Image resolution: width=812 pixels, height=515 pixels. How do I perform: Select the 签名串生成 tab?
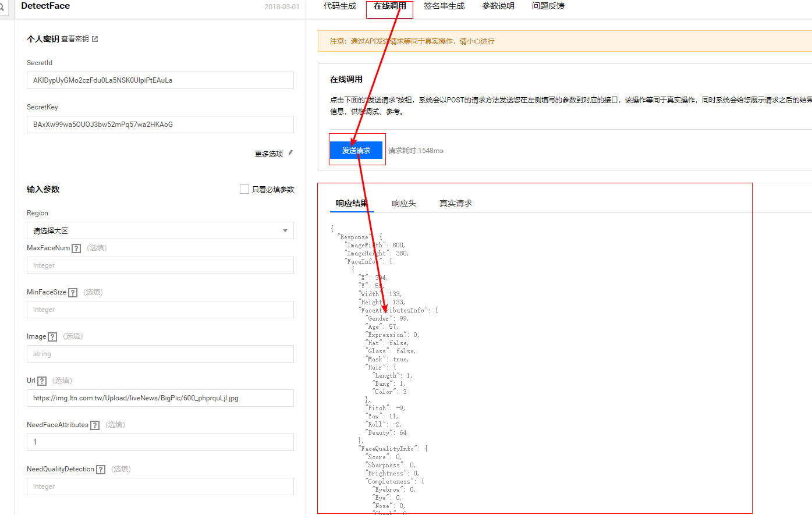tap(444, 6)
